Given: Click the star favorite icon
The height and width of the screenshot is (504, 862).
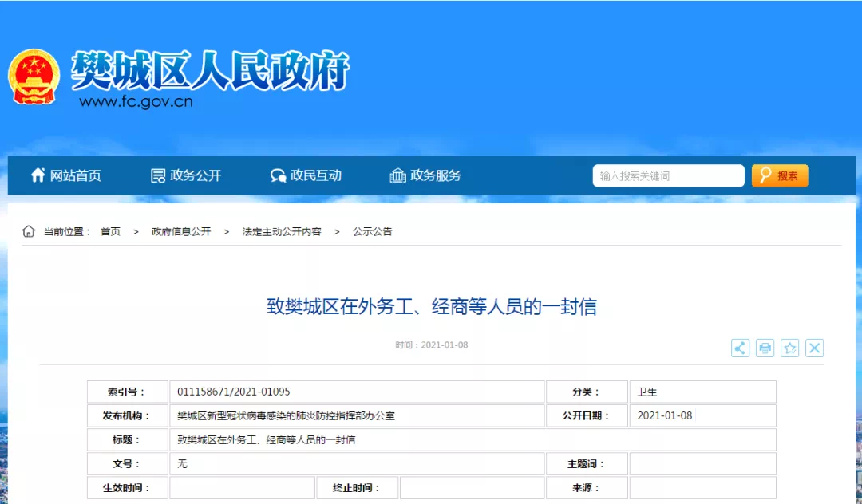Looking at the screenshot, I should tap(789, 348).
